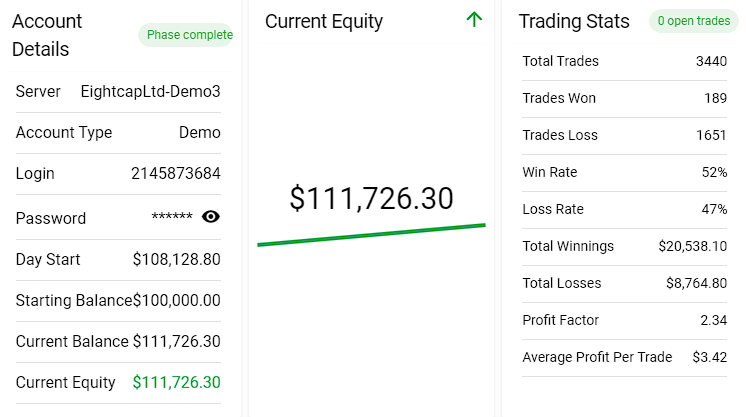
Task: Toggle password visibility eye icon
Action: pyautogui.click(x=211, y=217)
